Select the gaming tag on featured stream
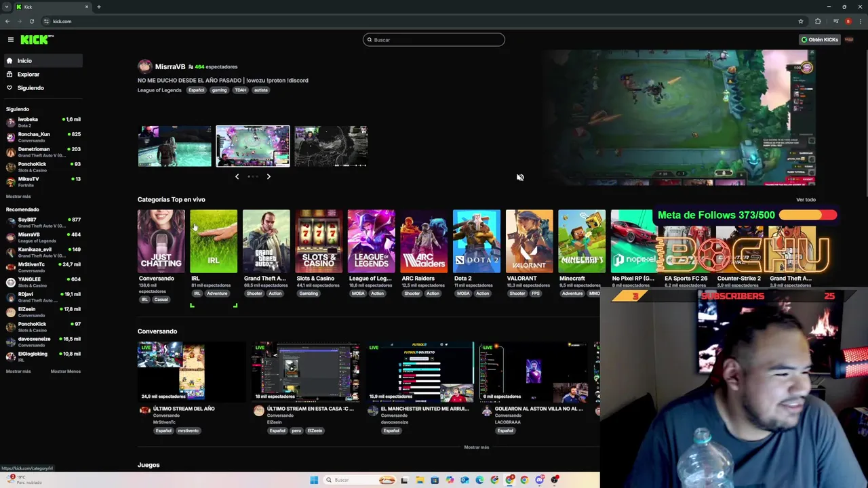The image size is (868, 488). 219,90
